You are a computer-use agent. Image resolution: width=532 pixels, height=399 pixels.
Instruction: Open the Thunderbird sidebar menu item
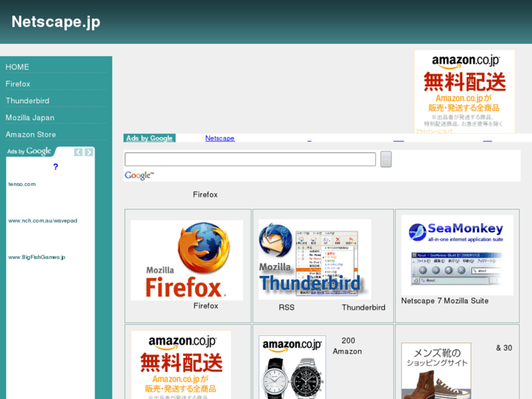[x=28, y=101]
